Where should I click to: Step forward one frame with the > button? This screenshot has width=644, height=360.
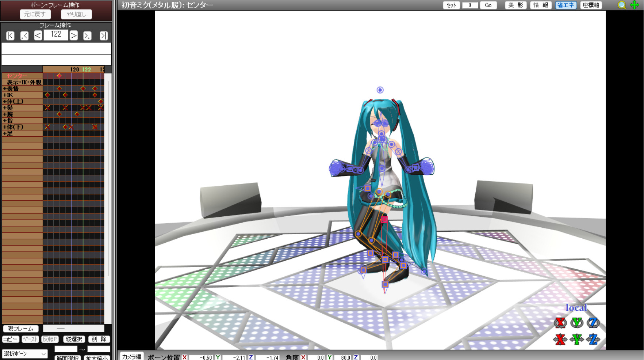point(74,35)
